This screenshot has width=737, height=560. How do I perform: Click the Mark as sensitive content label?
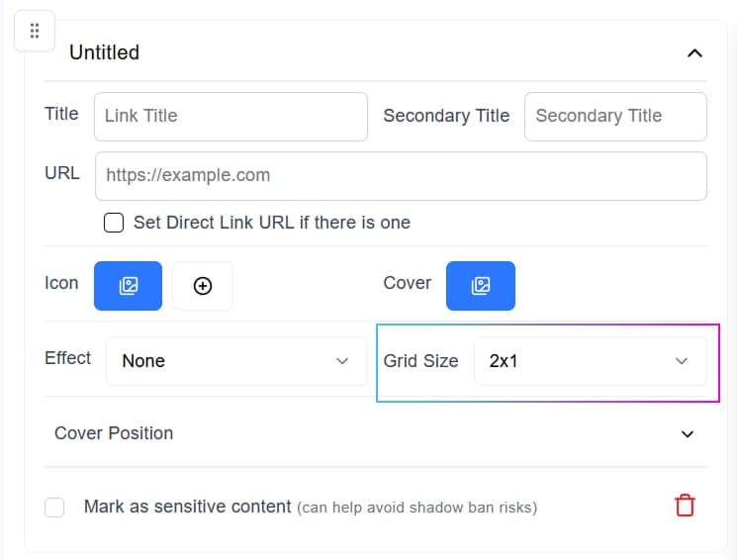pyautogui.click(x=188, y=507)
